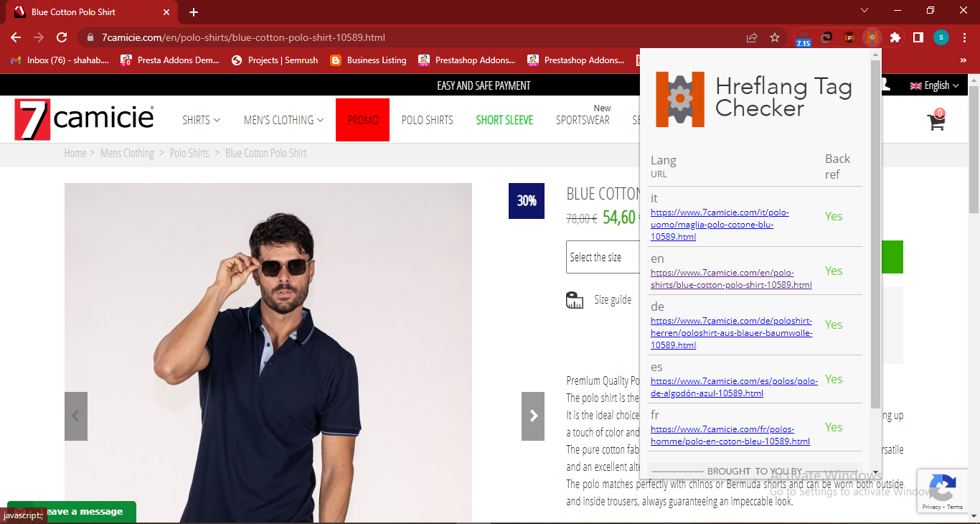
Task: Show previous product image
Action: tap(76, 416)
